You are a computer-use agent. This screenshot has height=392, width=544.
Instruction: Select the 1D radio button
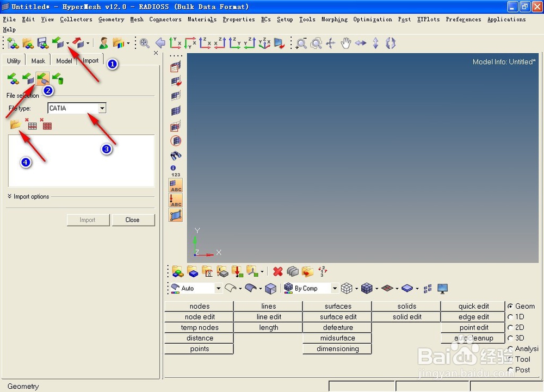pos(510,317)
